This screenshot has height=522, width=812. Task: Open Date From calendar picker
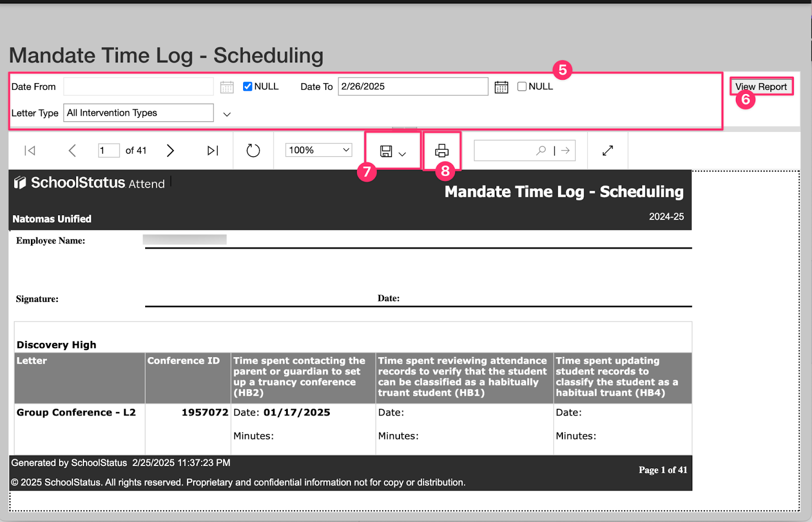tap(227, 87)
